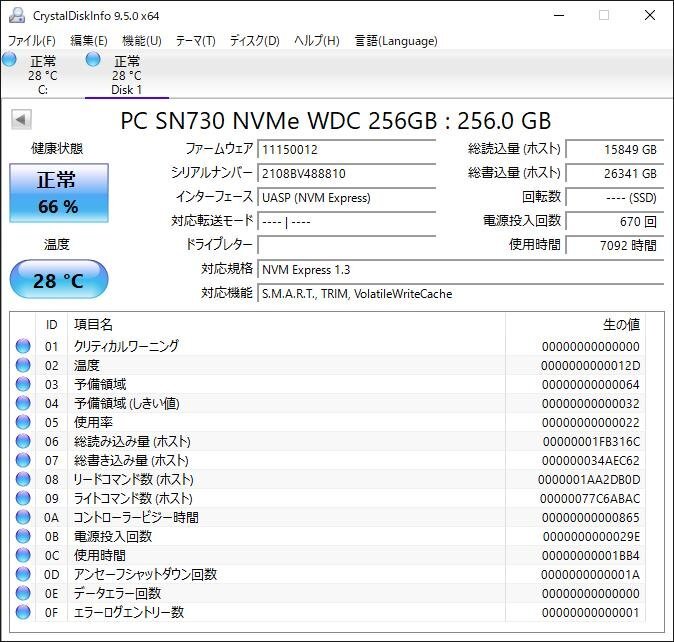Screen dimensions: 674x642
Task: Select the C: drive status orb
Action: tap(10, 61)
